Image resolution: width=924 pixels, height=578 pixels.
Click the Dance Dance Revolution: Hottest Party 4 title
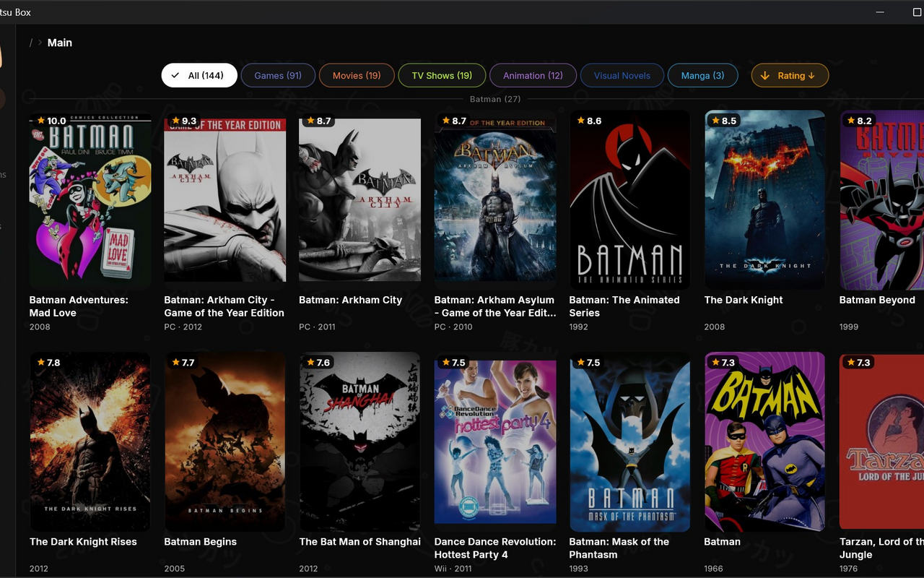[x=495, y=548]
